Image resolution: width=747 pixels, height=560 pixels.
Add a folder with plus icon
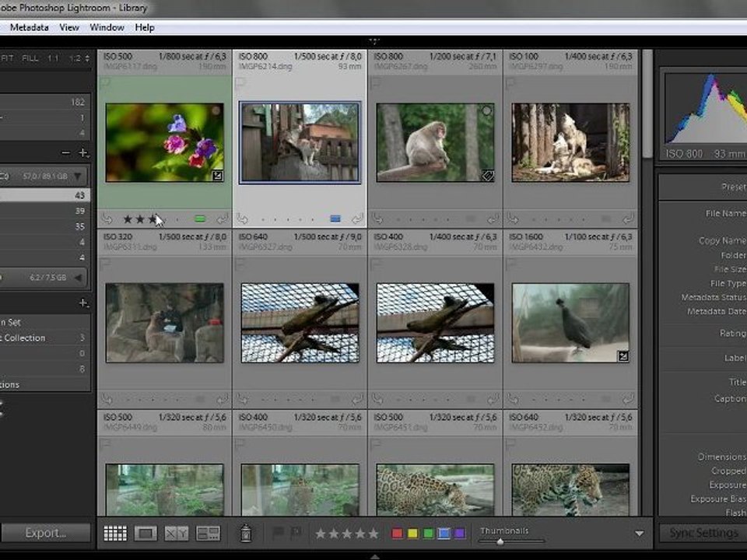(x=83, y=153)
